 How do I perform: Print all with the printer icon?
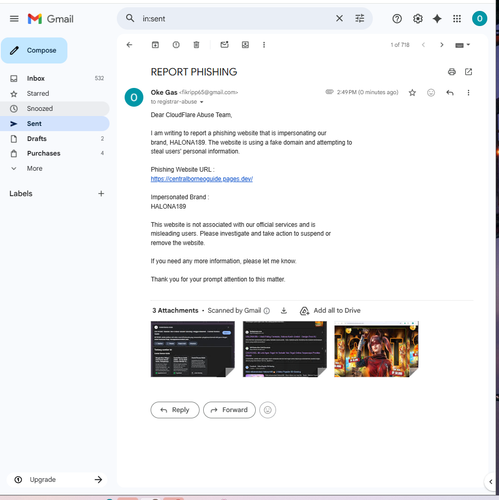452,72
